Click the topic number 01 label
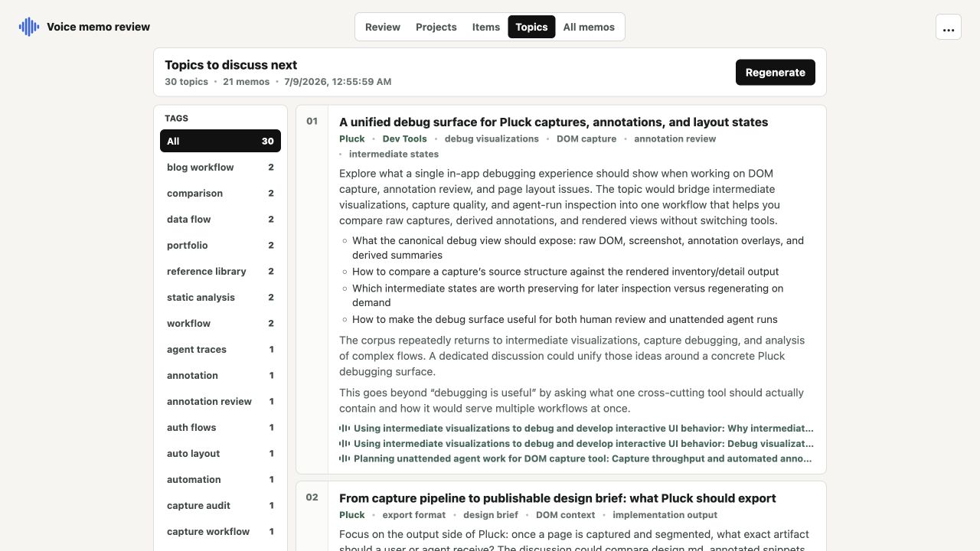The image size is (980, 551). [312, 121]
